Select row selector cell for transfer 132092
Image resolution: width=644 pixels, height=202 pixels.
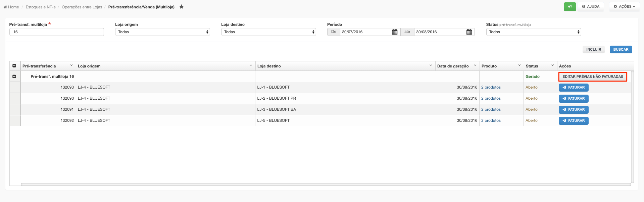(x=15, y=121)
